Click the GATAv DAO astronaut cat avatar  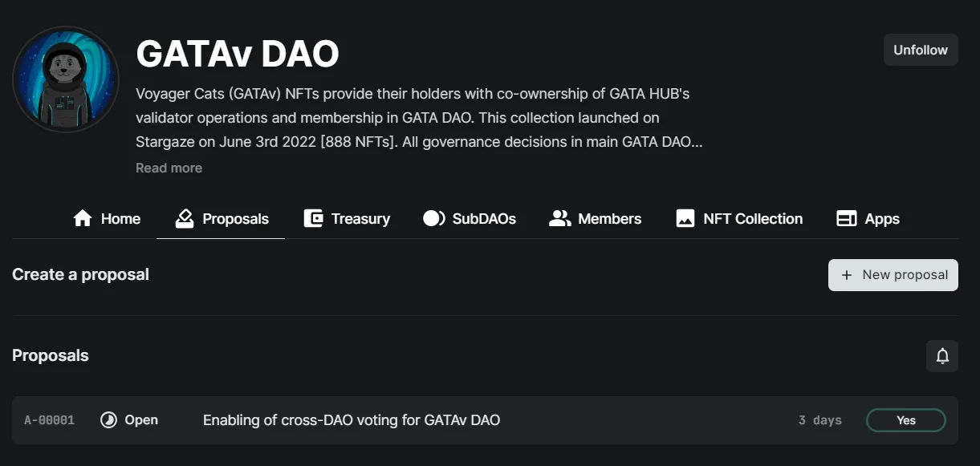point(67,80)
